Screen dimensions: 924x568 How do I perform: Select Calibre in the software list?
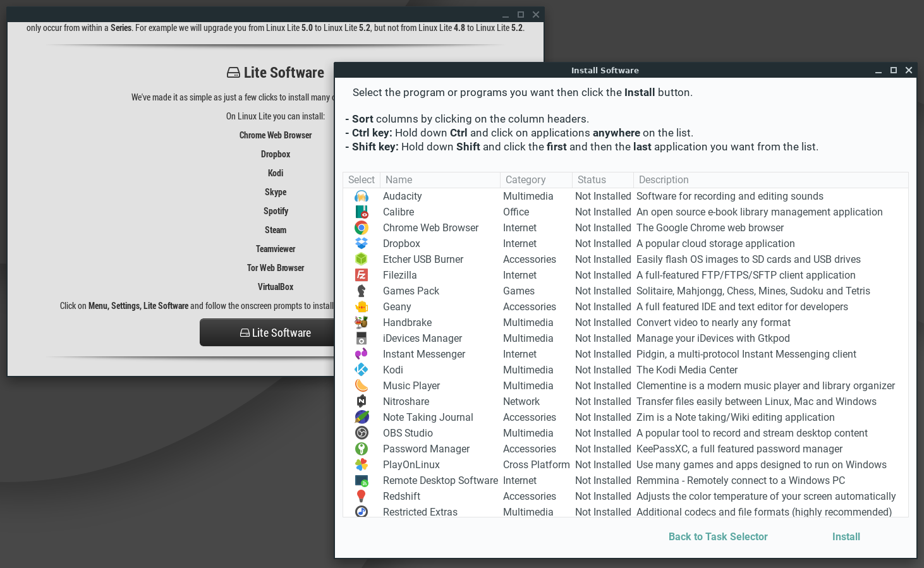[x=398, y=212]
